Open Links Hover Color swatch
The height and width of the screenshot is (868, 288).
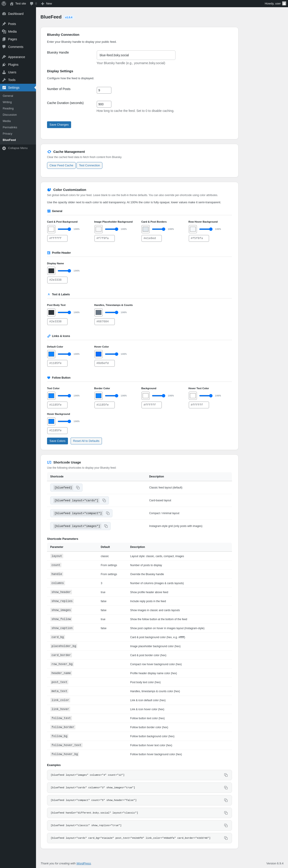[x=98, y=354]
